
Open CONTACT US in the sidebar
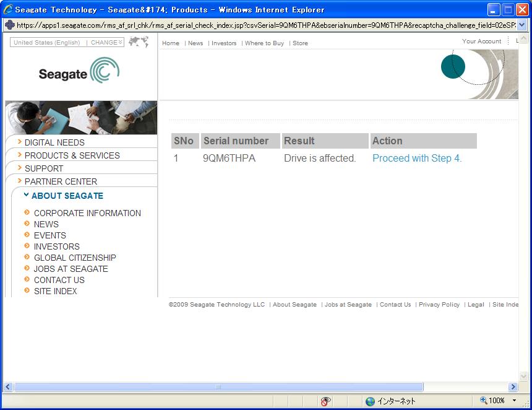tap(59, 280)
